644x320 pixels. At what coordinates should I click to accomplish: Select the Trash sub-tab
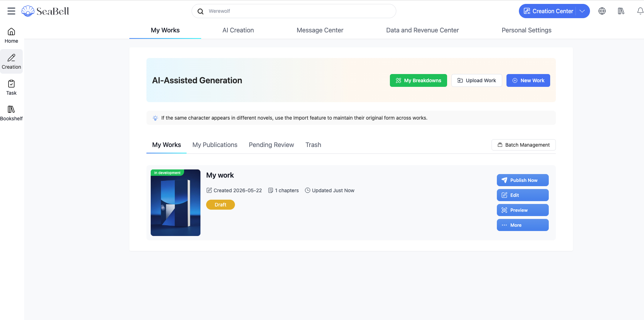[313, 145]
